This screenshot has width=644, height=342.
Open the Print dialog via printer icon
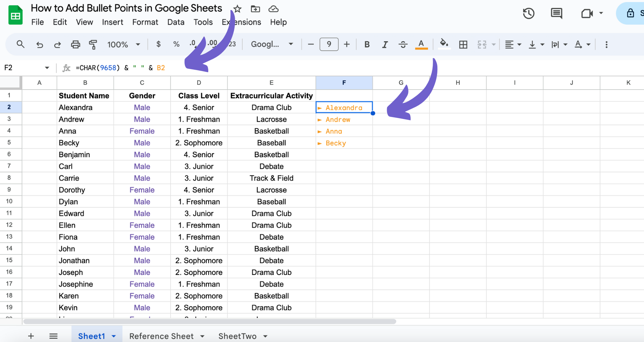pyautogui.click(x=75, y=44)
